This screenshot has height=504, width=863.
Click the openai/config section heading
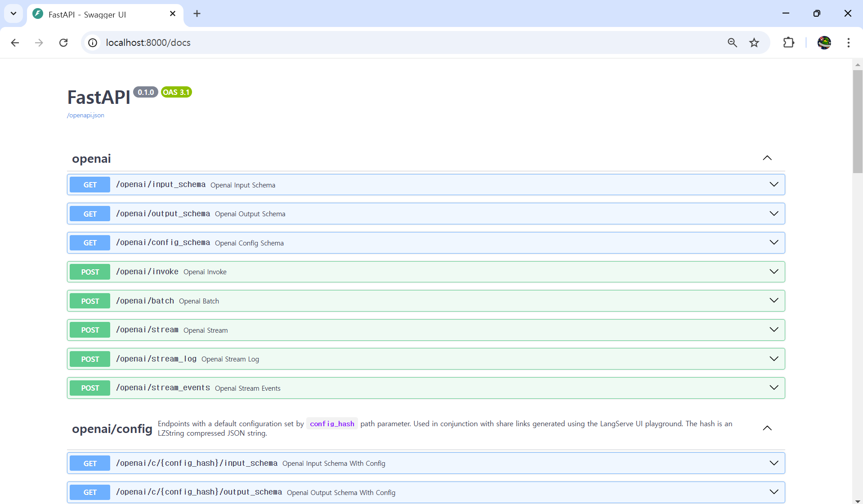coord(112,429)
